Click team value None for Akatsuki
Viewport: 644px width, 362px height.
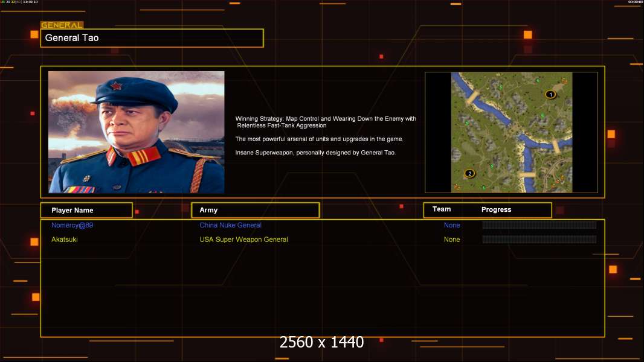point(452,240)
